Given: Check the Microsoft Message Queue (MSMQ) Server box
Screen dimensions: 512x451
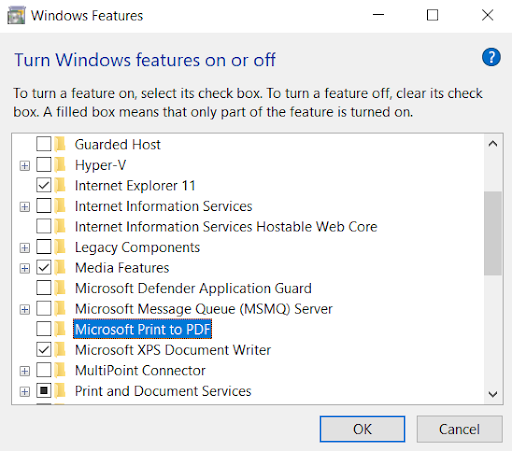Looking at the screenshot, I should coord(44,309).
